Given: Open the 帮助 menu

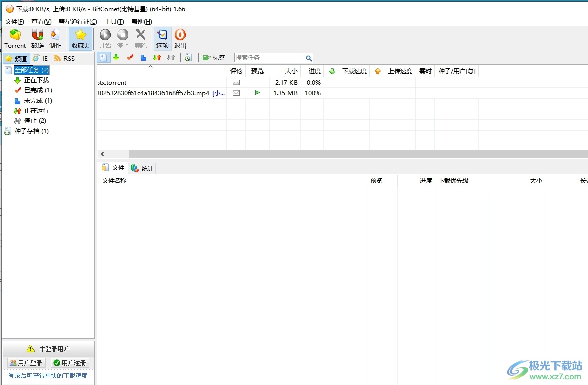Looking at the screenshot, I should pyautogui.click(x=142, y=22).
